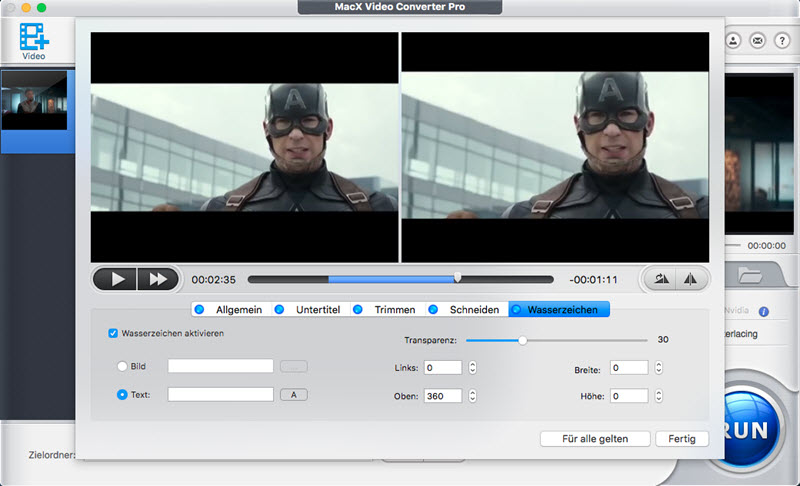Adjust the Transparenz slider handle

[x=522, y=340]
